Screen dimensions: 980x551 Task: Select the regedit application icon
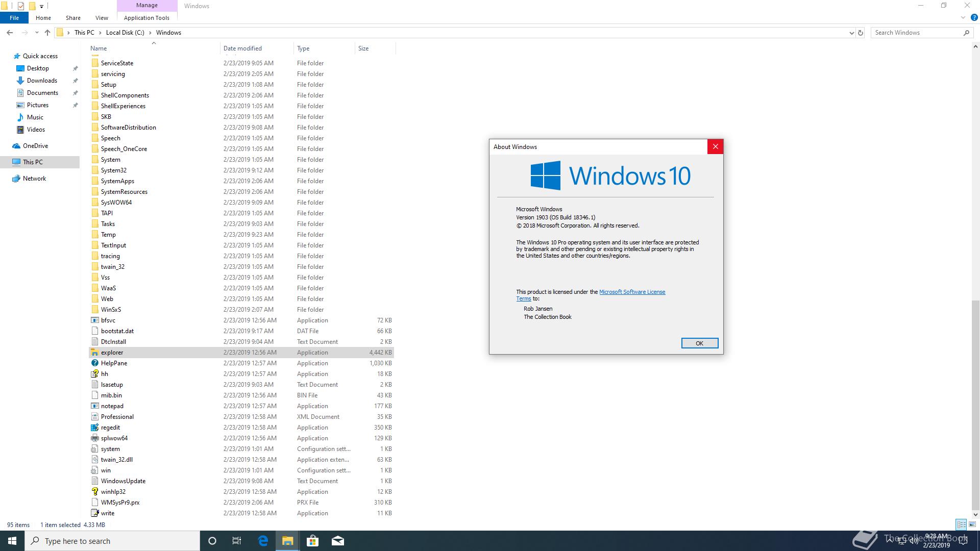(x=94, y=428)
